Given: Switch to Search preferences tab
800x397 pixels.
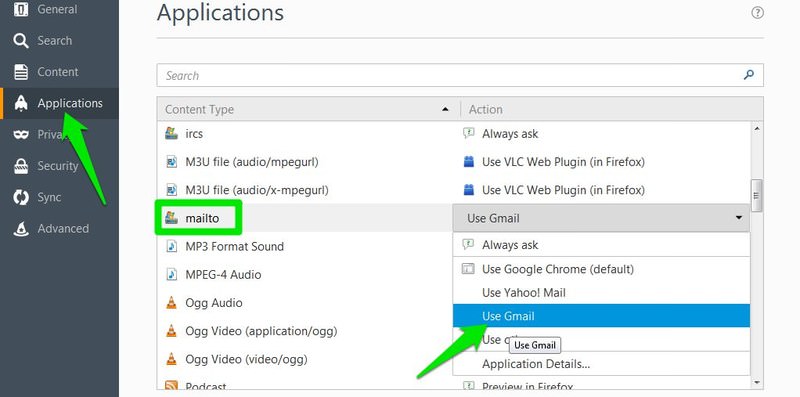Looking at the screenshot, I should 59,41.
